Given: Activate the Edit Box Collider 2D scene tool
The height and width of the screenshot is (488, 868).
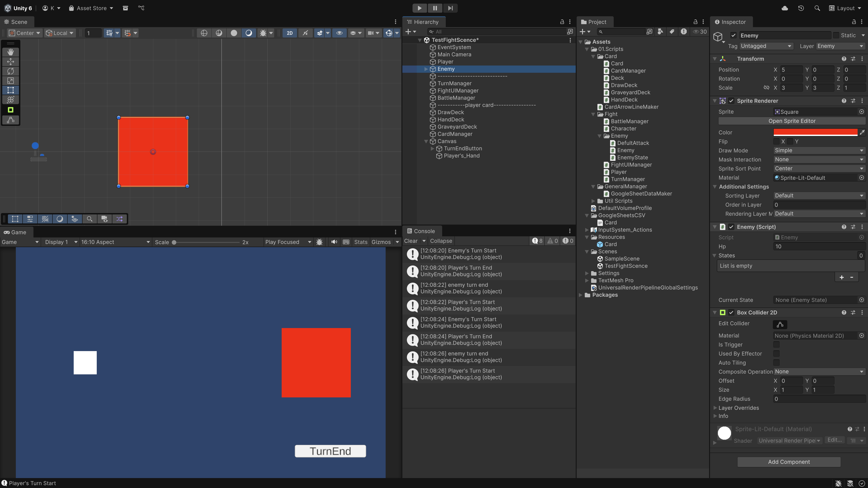Looking at the screenshot, I should 10,120.
